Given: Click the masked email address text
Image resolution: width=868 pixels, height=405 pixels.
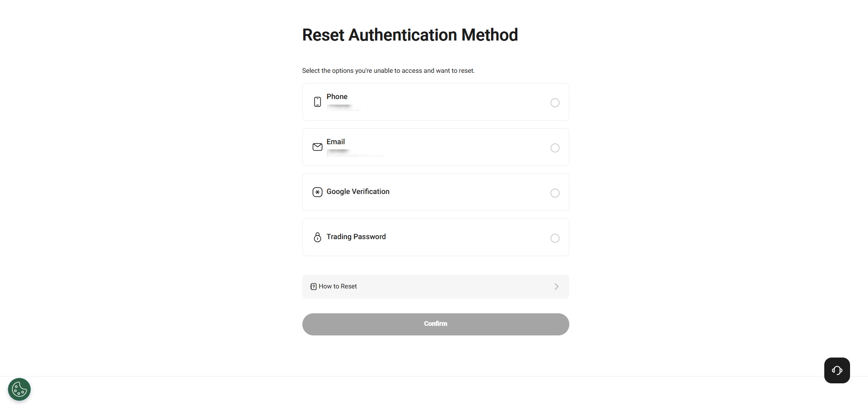Looking at the screenshot, I should [354, 153].
